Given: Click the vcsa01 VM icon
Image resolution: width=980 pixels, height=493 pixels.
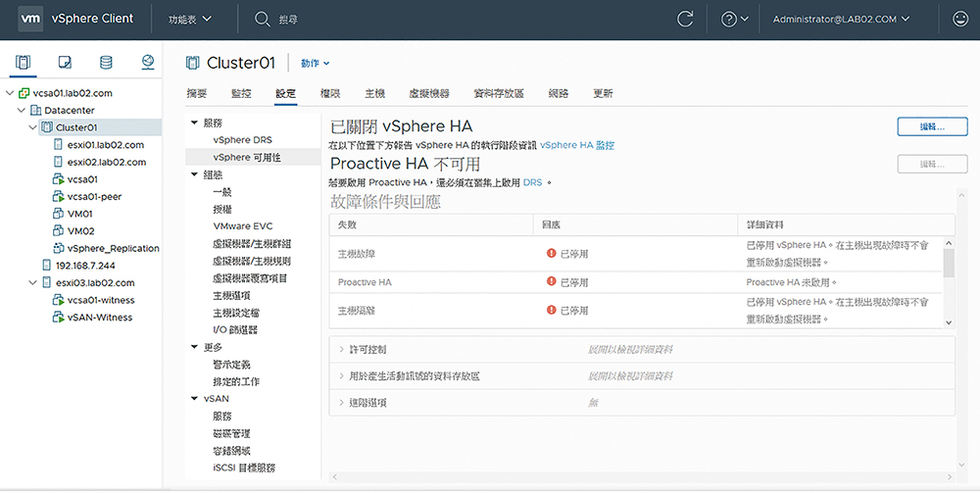Looking at the screenshot, I should point(58,179).
